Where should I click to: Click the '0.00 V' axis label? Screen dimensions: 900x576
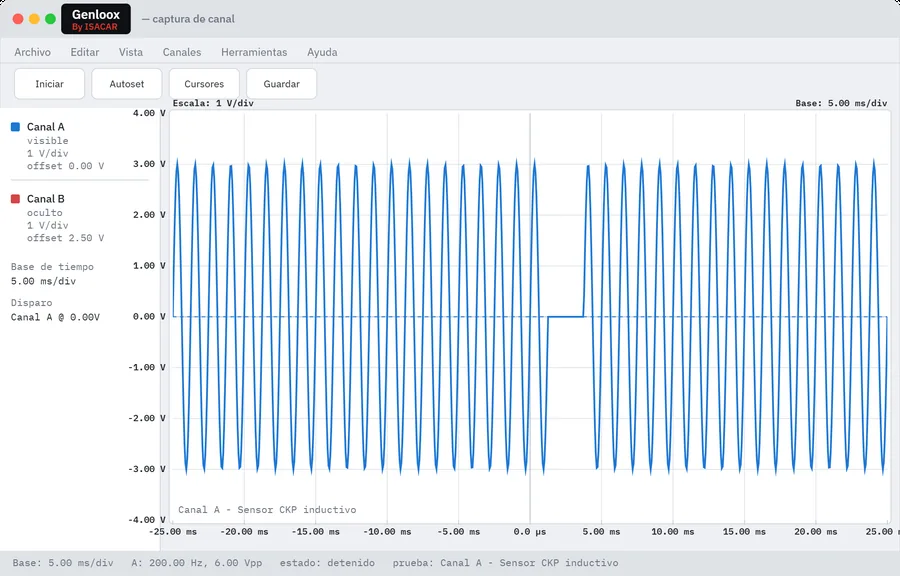[149, 317]
